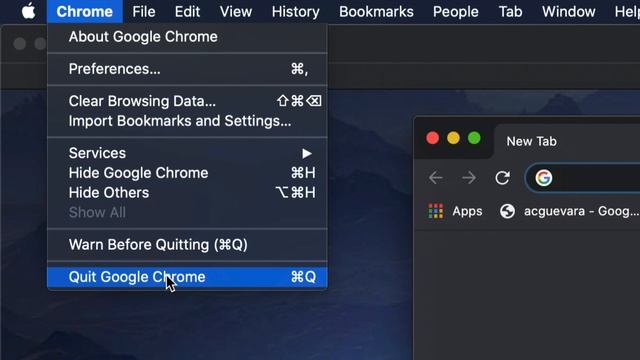Toggle Warn Before Quitting option

[x=187, y=244]
